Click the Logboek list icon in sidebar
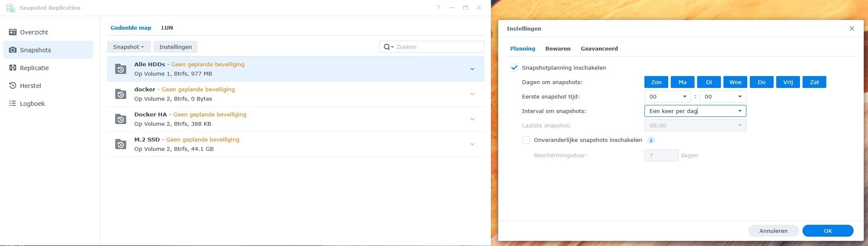The height and width of the screenshot is (246, 868). [x=13, y=104]
